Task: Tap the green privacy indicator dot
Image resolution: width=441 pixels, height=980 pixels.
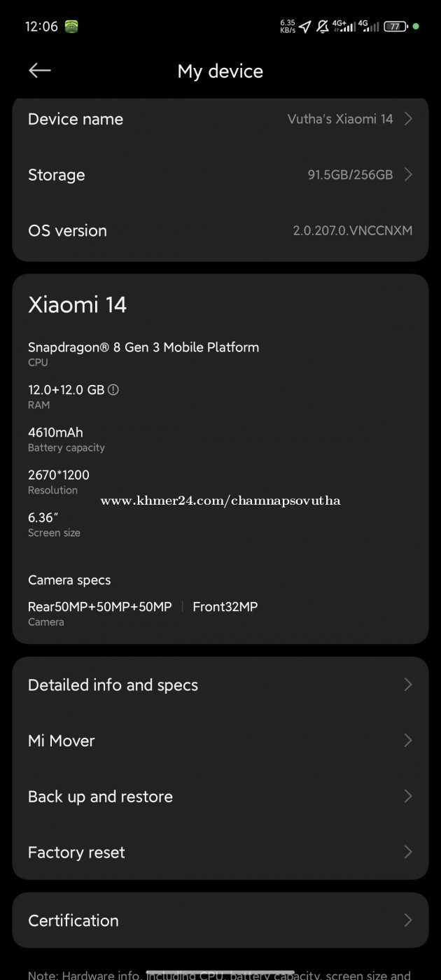Action: [416, 27]
